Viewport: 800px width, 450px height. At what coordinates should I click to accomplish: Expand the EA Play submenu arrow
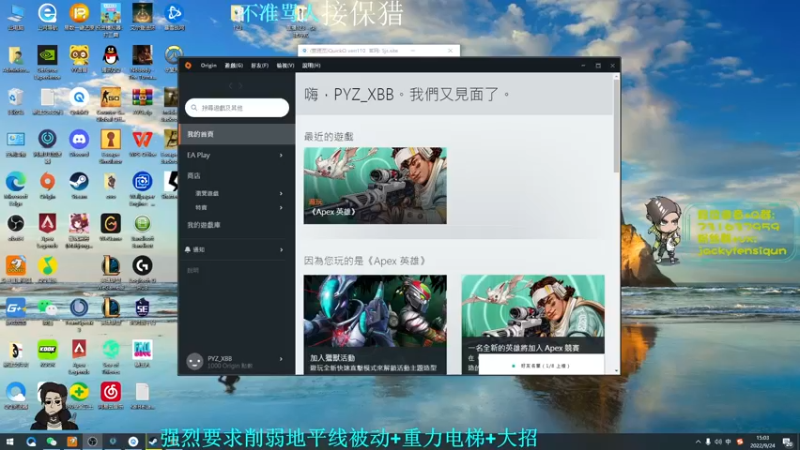(x=281, y=155)
